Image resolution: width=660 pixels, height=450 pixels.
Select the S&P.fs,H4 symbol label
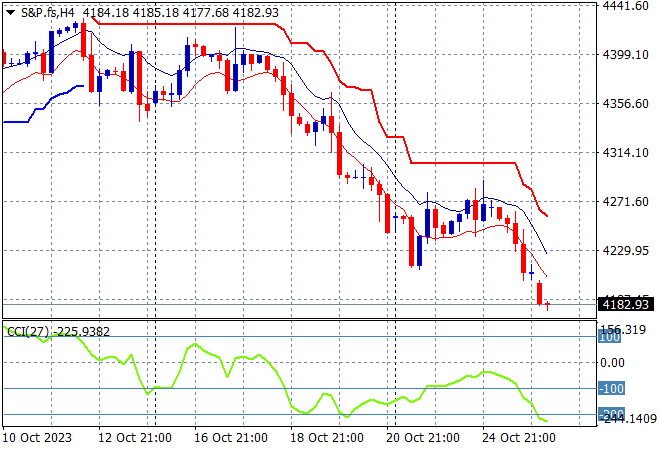point(48,13)
